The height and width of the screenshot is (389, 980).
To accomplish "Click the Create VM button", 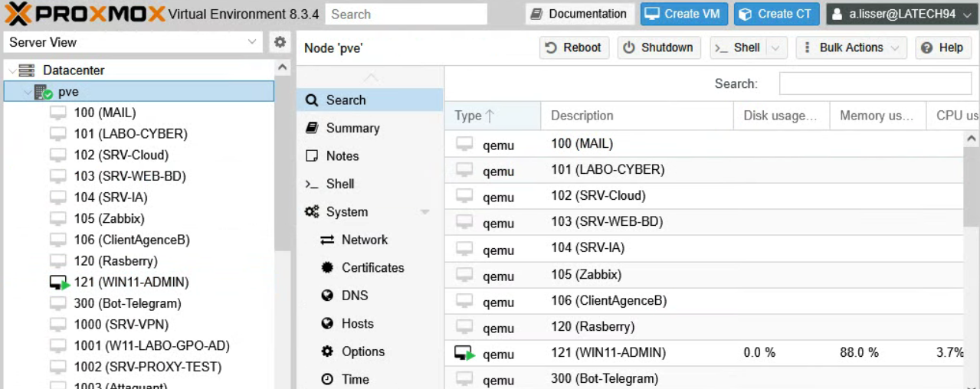I will click(x=683, y=14).
